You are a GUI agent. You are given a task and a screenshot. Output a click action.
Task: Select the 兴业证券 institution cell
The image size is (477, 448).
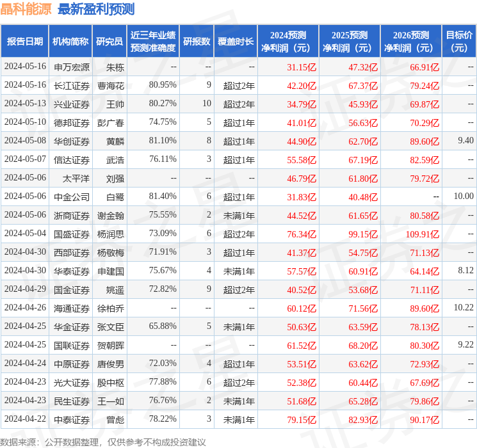pyautogui.click(x=72, y=104)
